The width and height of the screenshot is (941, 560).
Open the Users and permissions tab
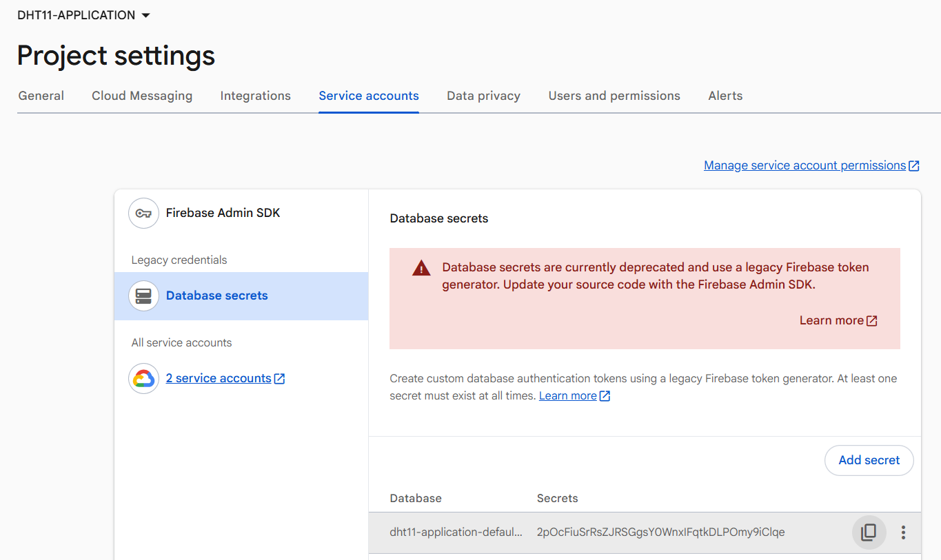click(x=614, y=96)
